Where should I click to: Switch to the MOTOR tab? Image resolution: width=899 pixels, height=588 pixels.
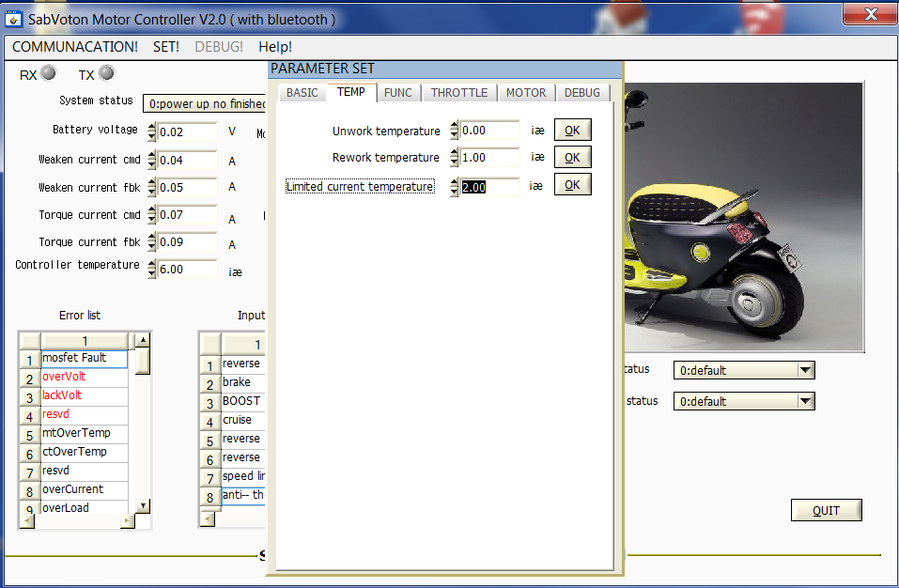[x=526, y=92]
